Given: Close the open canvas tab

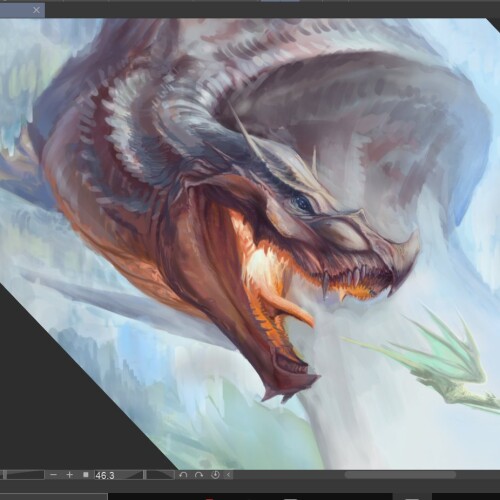Looking at the screenshot, I should click(x=36, y=10).
